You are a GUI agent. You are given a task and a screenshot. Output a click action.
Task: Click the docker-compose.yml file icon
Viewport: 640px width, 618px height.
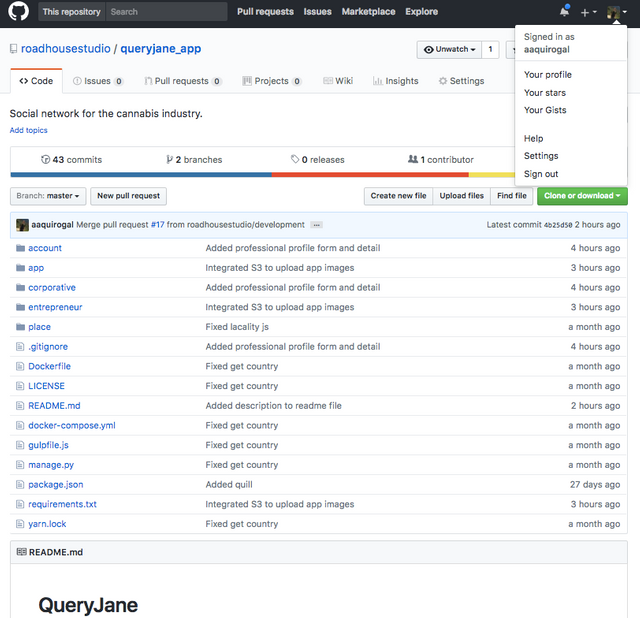20,425
